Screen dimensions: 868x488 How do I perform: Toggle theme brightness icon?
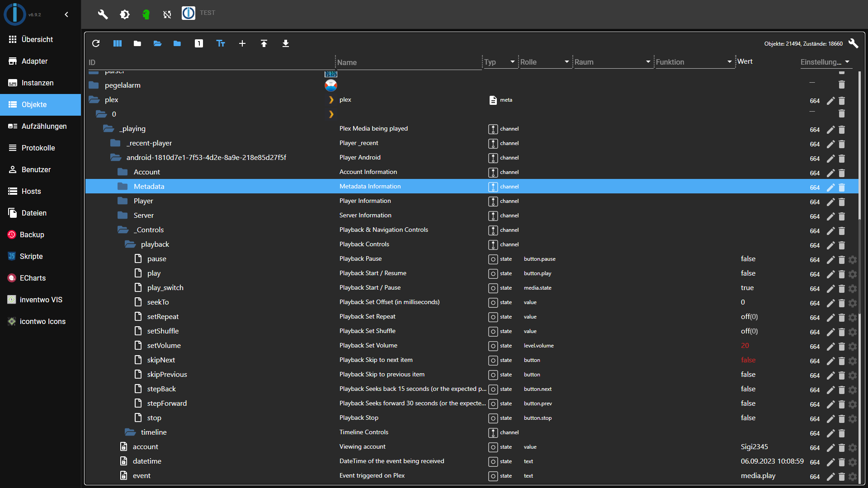pyautogui.click(x=125, y=14)
